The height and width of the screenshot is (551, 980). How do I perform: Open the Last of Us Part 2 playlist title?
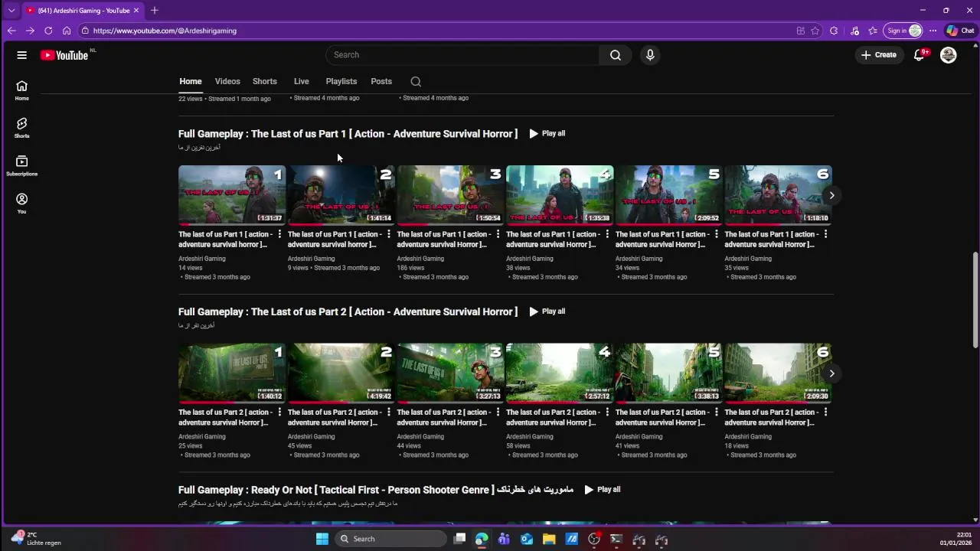[x=348, y=311]
